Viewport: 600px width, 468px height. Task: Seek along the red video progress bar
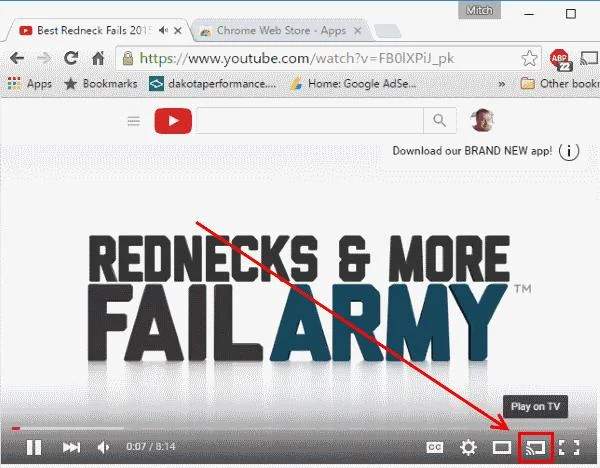tap(300, 428)
